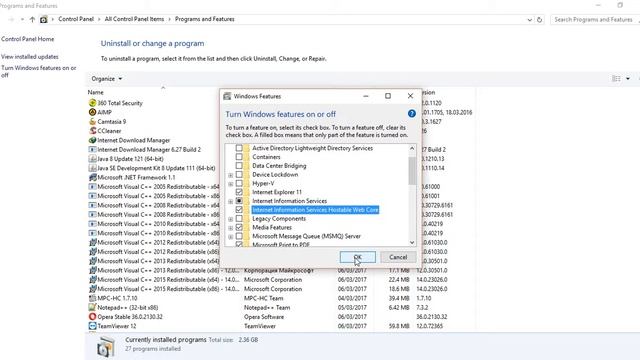
Task: Tick the Data Center Bridging checkbox
Action: tap(239, 166)
